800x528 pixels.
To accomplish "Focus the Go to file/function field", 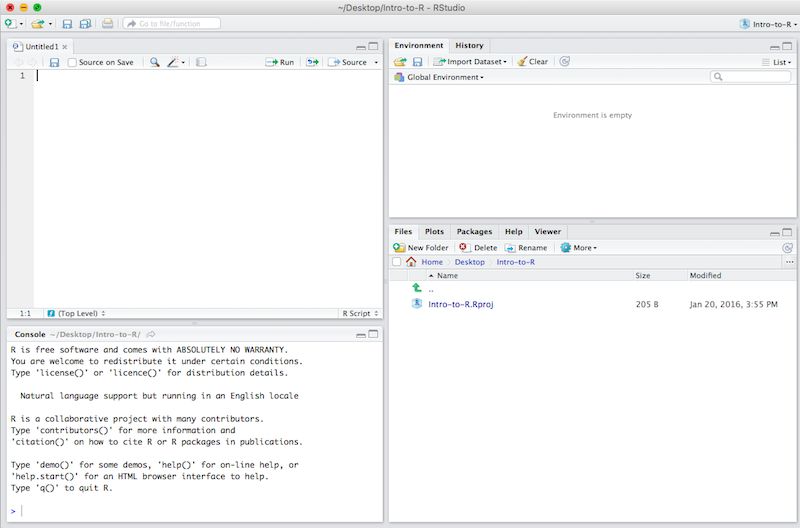I will click(172, 23).
